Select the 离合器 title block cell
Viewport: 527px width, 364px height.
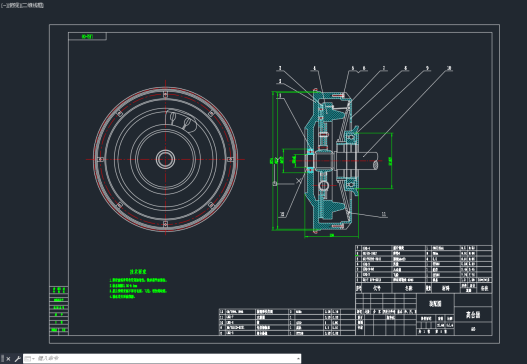[x=473, y=315]
